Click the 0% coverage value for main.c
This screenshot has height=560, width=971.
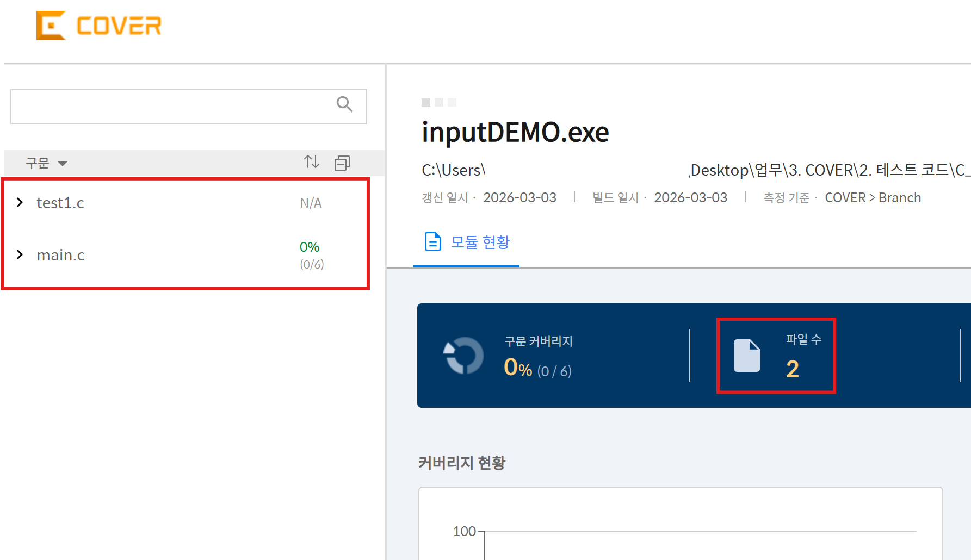[310, 247]
